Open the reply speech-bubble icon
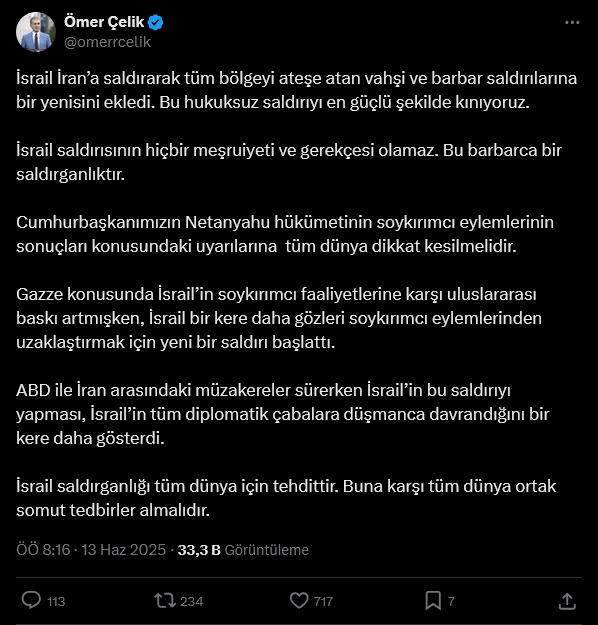 coord(31,600)
